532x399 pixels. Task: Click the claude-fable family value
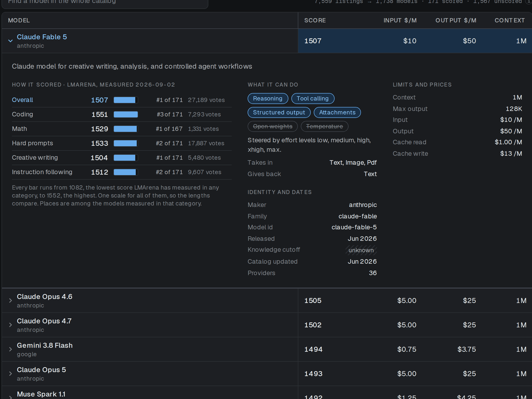tap(357, 216)
